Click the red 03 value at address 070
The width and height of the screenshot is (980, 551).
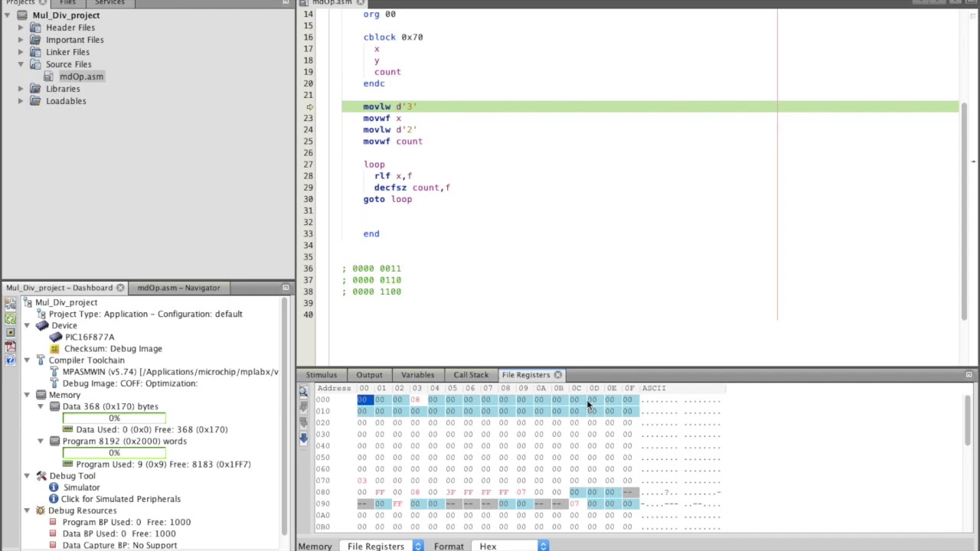362,481
